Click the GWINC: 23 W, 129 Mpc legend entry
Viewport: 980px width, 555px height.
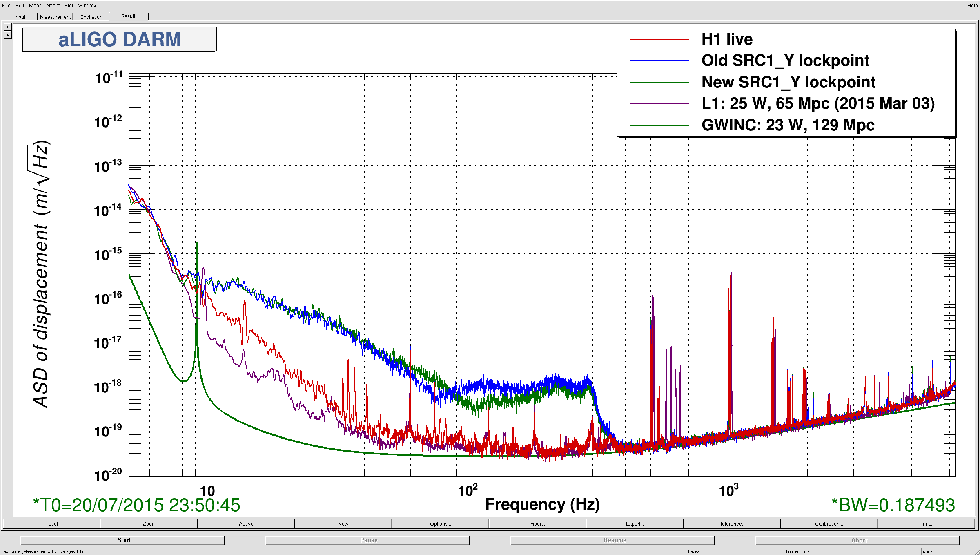point(788,125)
